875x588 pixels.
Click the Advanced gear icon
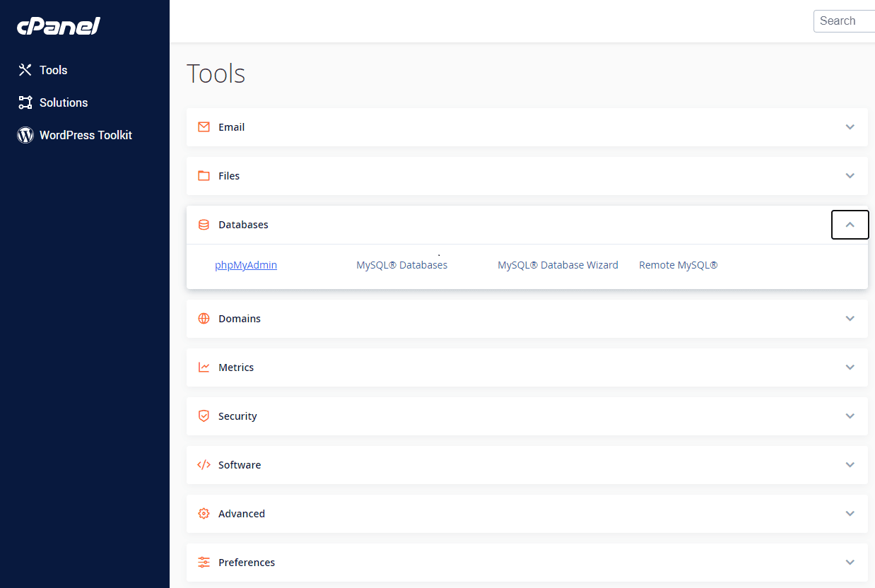point(204,514)
